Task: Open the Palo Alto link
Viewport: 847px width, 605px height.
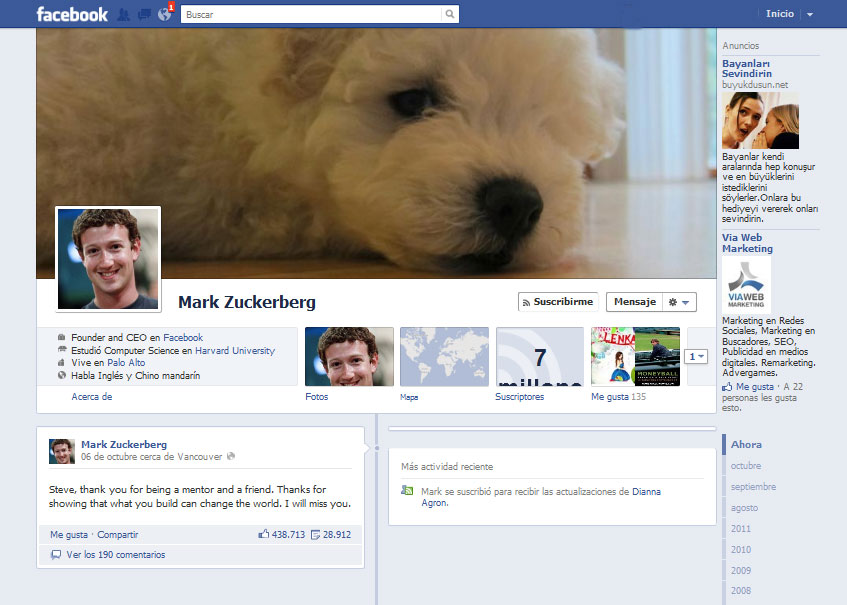Action: (x=126, y=362)
